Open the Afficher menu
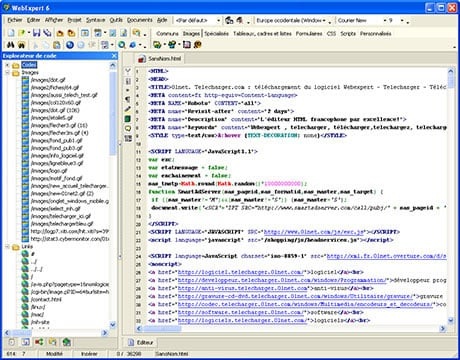460x360 pixels. point(54,20)
